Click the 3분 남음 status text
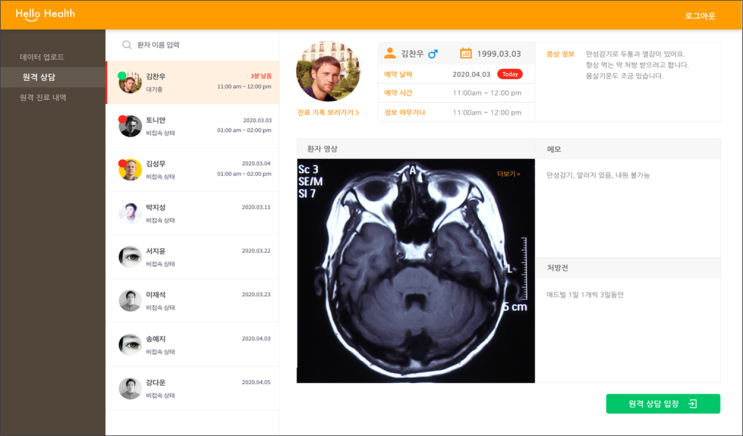 click(x=261, y=76)
